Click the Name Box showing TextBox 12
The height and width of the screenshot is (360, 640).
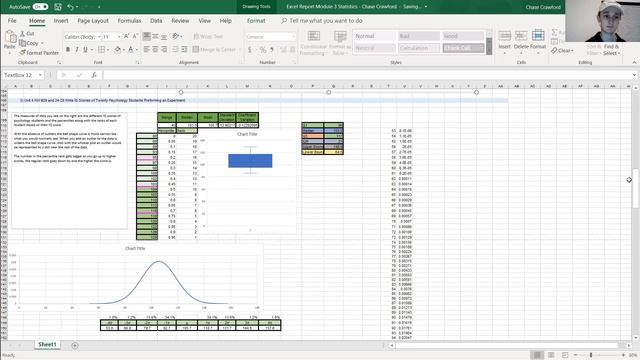click(x=23, y=75)
